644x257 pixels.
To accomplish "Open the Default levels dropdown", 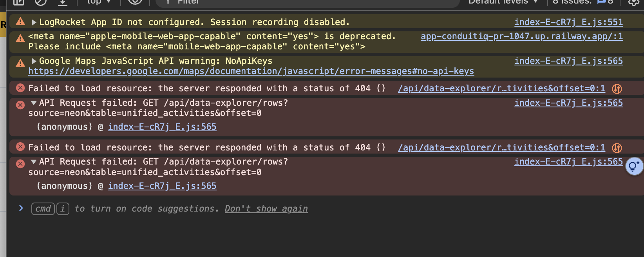I will (x=503, y=2).
